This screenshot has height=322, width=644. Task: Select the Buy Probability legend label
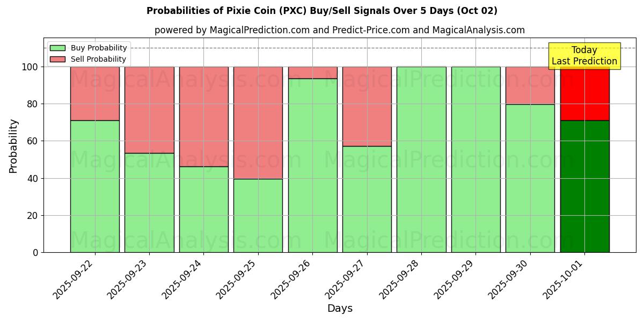(99, 48)
